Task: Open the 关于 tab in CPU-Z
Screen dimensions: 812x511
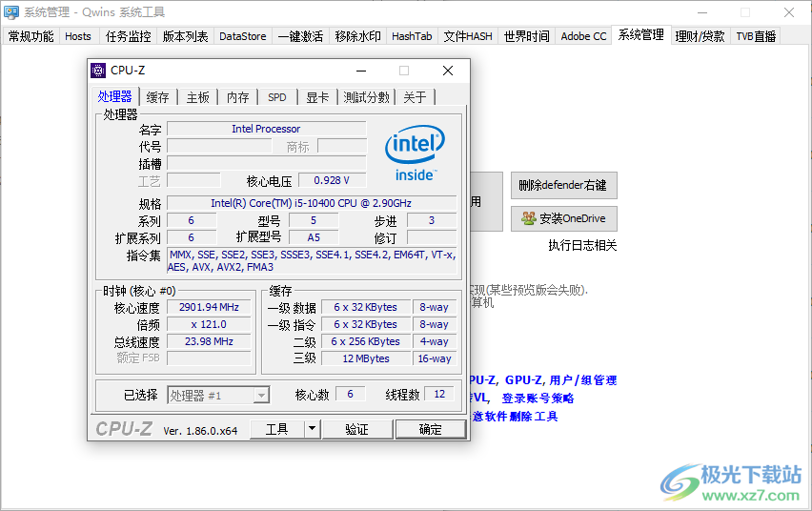Action: 415,97
